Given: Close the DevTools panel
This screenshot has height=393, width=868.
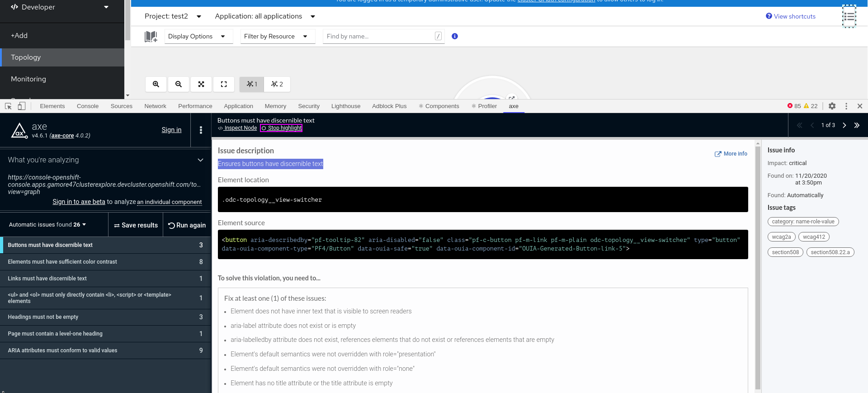Looking at the screenshot, I should tap(860, 106).
